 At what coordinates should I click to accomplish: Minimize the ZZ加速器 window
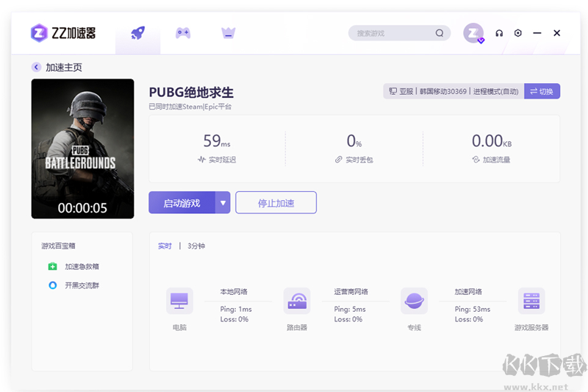point(537,33)
